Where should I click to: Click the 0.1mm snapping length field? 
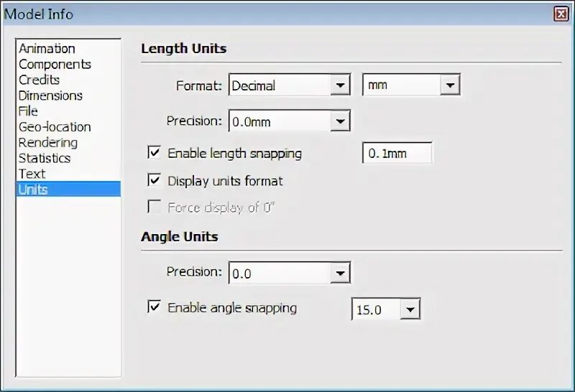pos(397,153)
